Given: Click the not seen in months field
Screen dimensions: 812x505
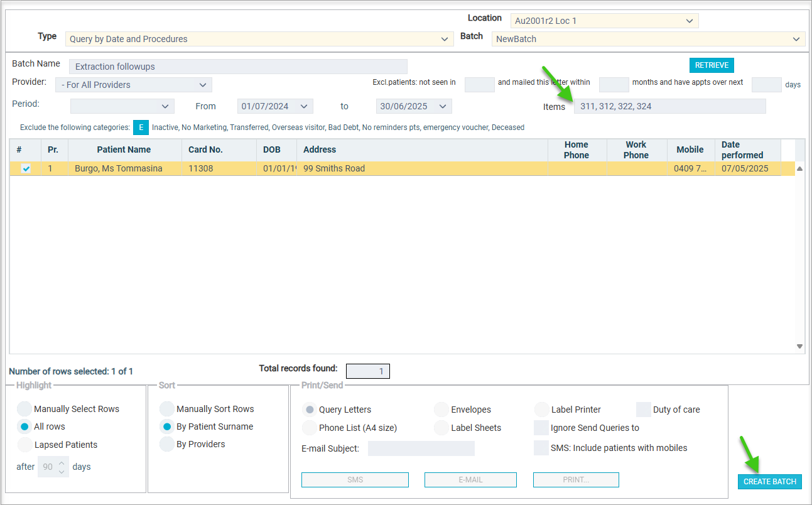Looking at the screenshot, I should click(480, 85).
